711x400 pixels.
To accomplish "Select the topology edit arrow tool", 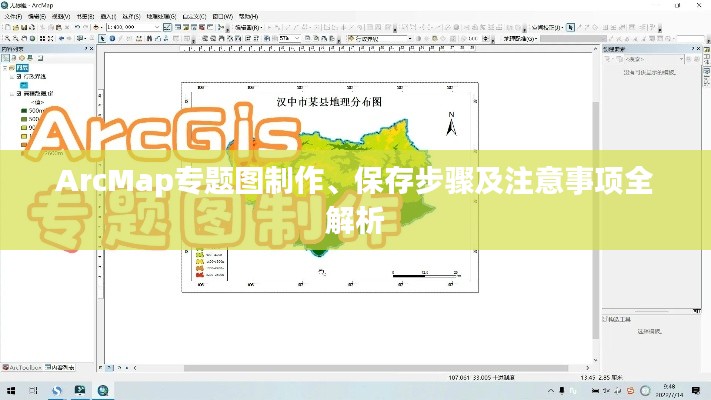I will pos(570,28).
